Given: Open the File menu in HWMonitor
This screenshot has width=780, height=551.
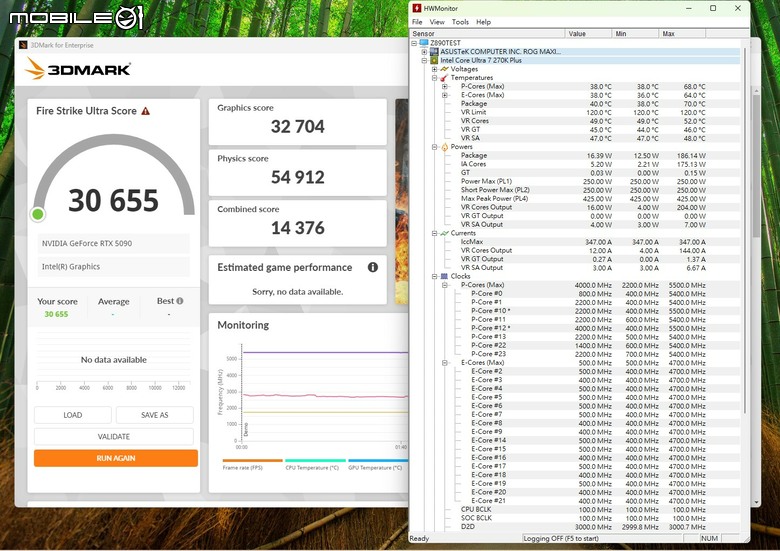Looking at the screenshot, I should pos(417,22).
